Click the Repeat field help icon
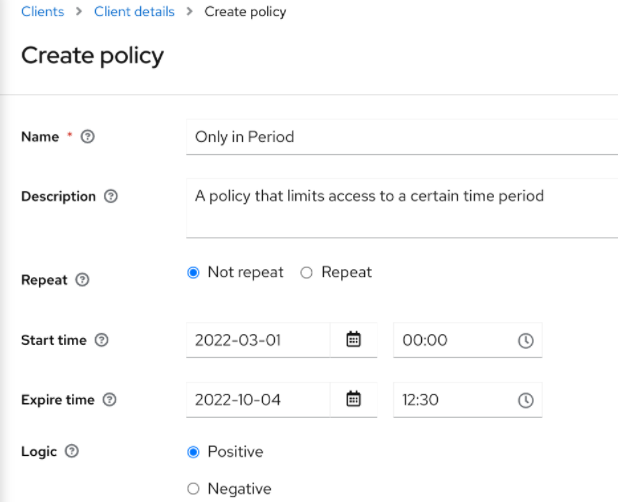 [x=83, y=280]
